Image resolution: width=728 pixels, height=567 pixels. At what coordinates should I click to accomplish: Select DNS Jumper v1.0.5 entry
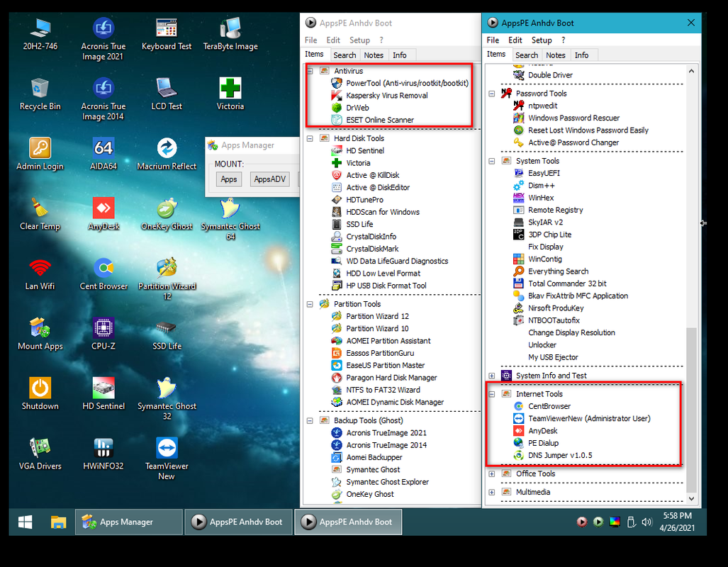[560, 456]
